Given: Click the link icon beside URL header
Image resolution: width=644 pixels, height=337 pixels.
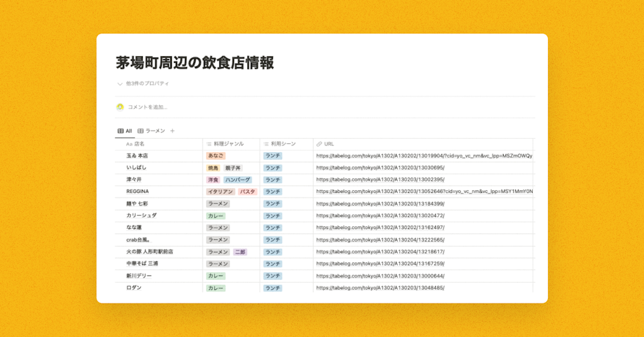Looking at the screenshot, I should pyautogui.click(x=319, y=144).
